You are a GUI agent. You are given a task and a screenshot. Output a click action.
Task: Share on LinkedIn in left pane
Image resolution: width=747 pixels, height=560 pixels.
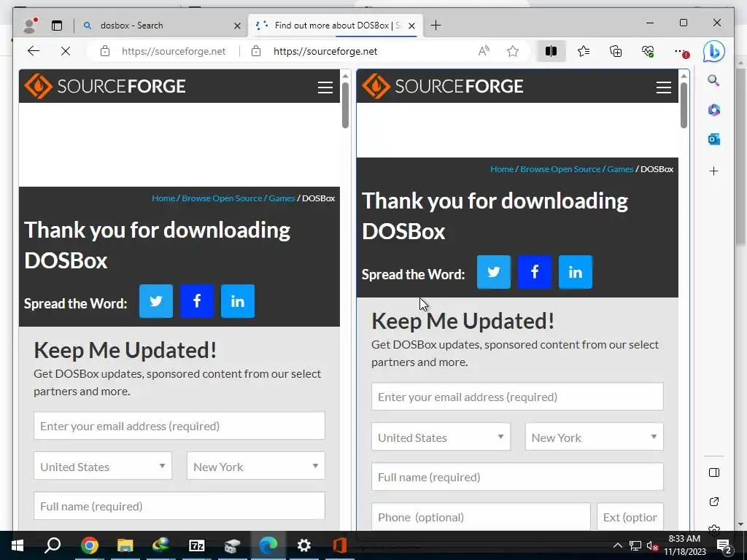238,301
